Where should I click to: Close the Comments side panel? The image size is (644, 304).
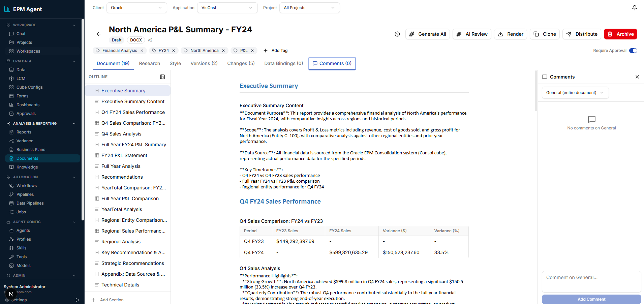point(637,77)
